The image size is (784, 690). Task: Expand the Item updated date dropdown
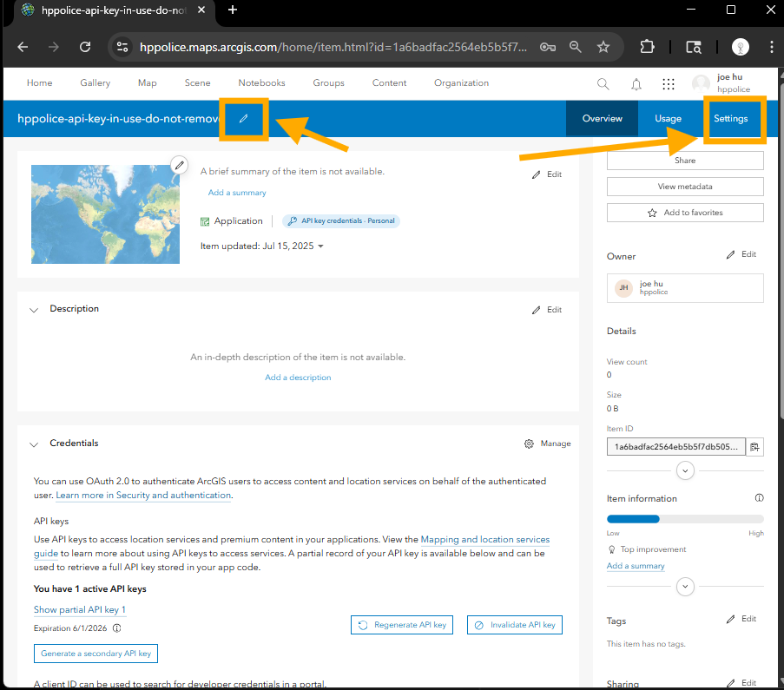pyautogui.click(x=320, y=246)
